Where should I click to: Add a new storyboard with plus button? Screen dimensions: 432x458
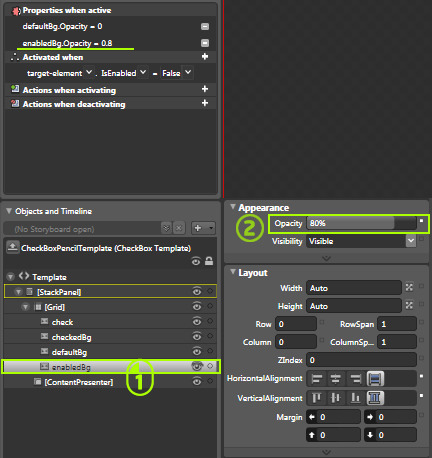(x=198, y=228)
